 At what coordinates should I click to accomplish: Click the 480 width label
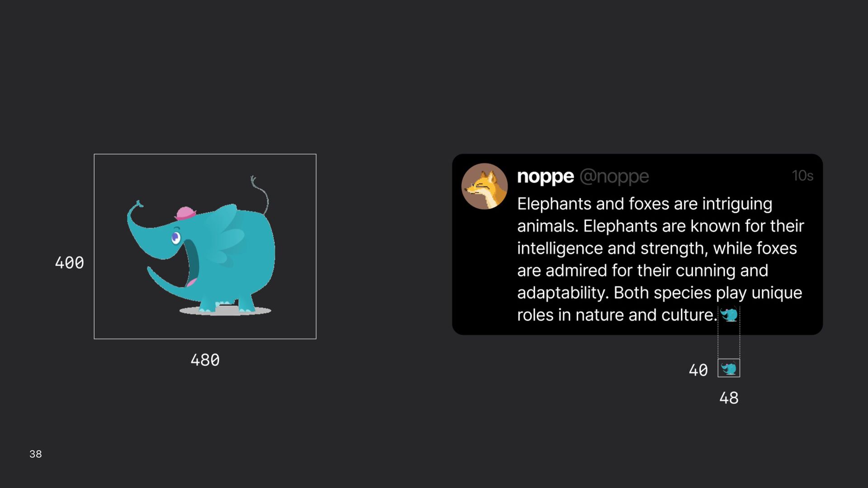[205, 360]
